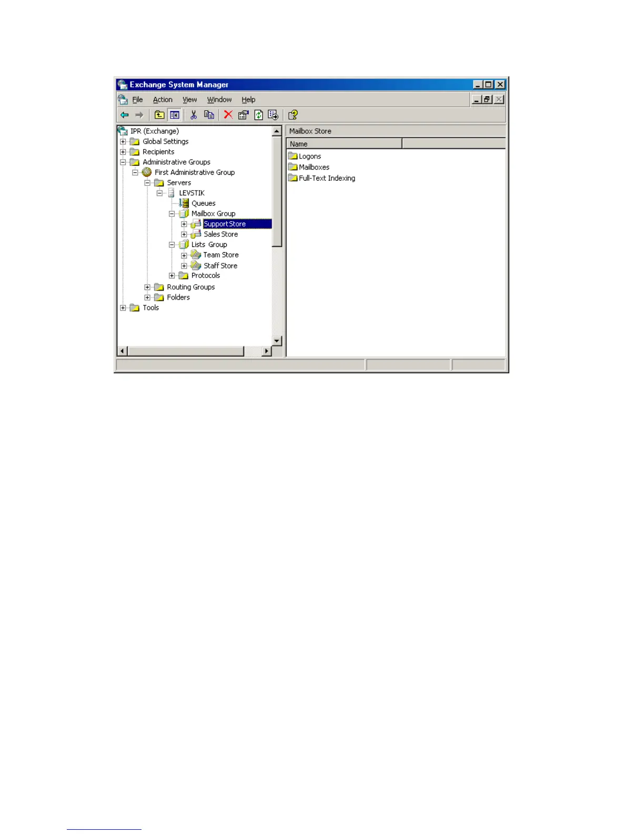This screenshot has width=644, height=834.
Task: Expand the Support Store node
Action: pyautogui.click(x=184, y=224)
